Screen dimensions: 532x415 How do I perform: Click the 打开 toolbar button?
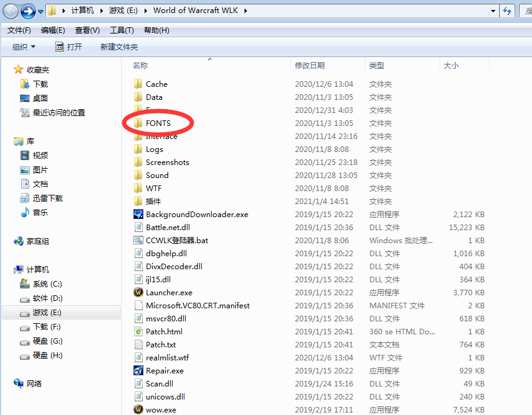coord(68,47)
